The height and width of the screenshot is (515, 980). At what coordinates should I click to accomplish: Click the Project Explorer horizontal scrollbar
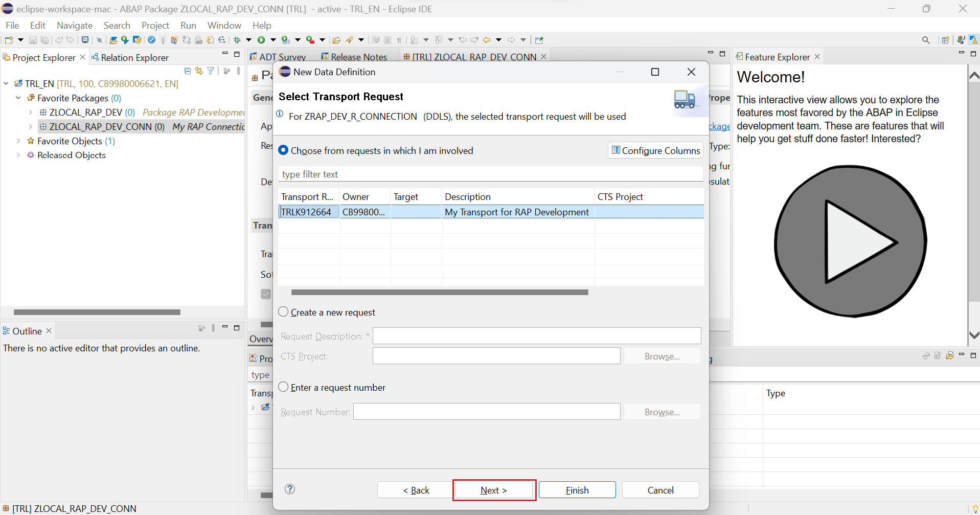(x=97, y=312)
